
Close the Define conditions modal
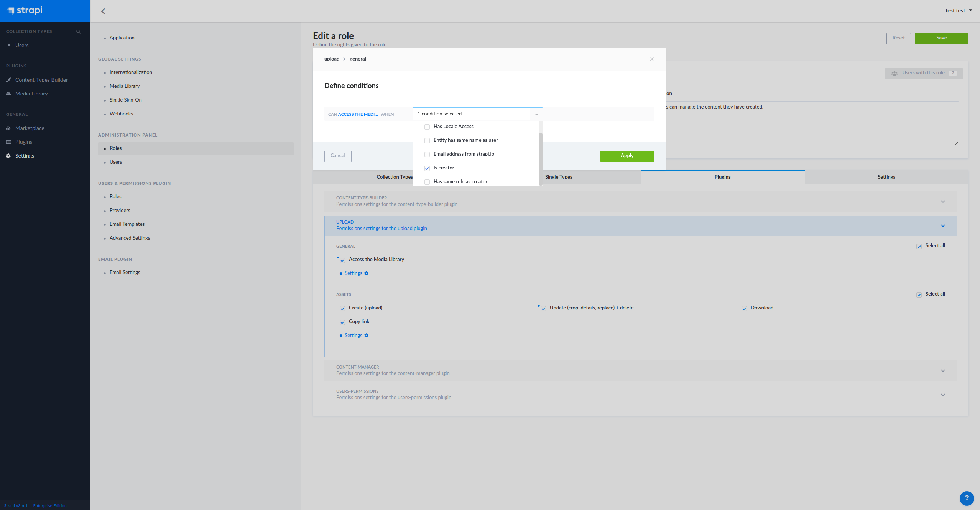(x=651, y=59)
